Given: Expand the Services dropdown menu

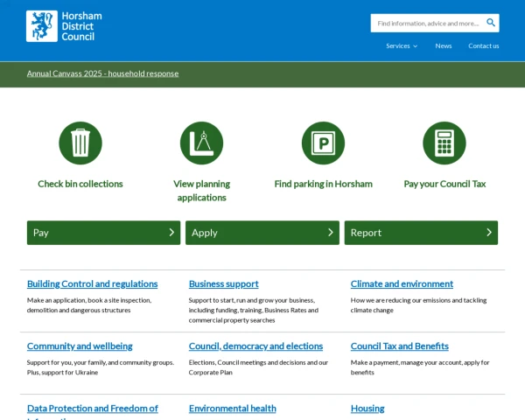Looking at the screenshot, I should pyautogui.click(x=402, y=45).
